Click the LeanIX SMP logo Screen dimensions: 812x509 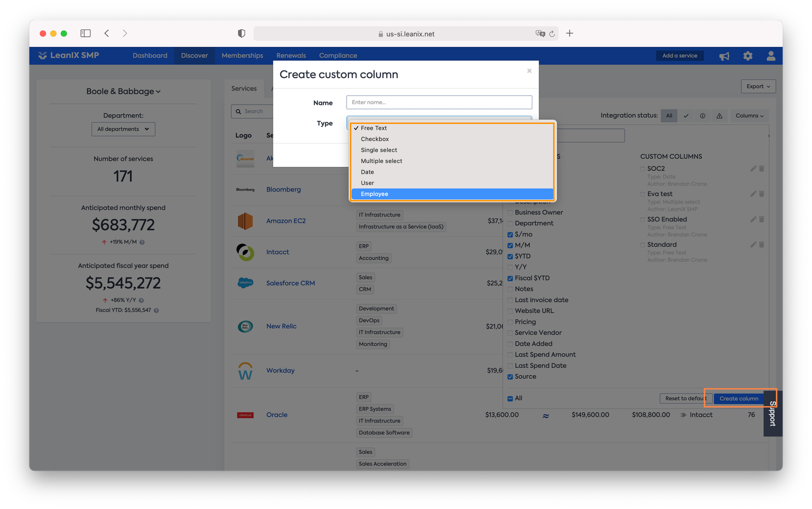click(x=69, y=55)
